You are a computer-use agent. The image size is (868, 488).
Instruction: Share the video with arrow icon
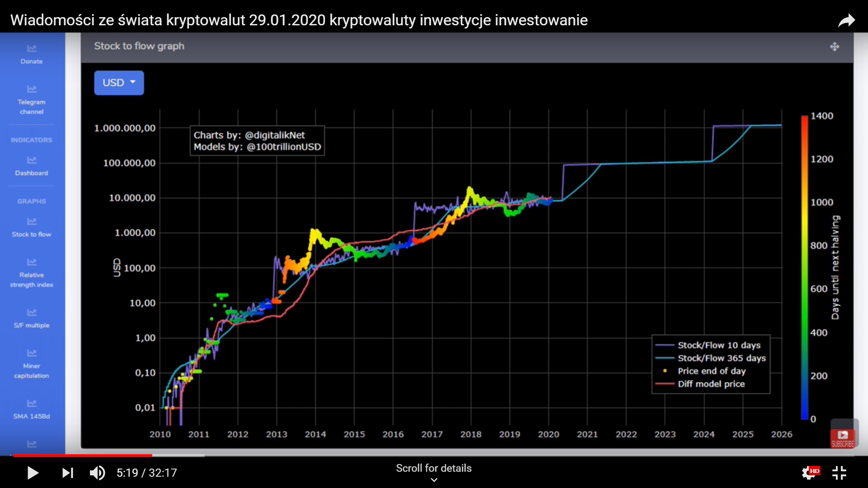click(846, 20)
